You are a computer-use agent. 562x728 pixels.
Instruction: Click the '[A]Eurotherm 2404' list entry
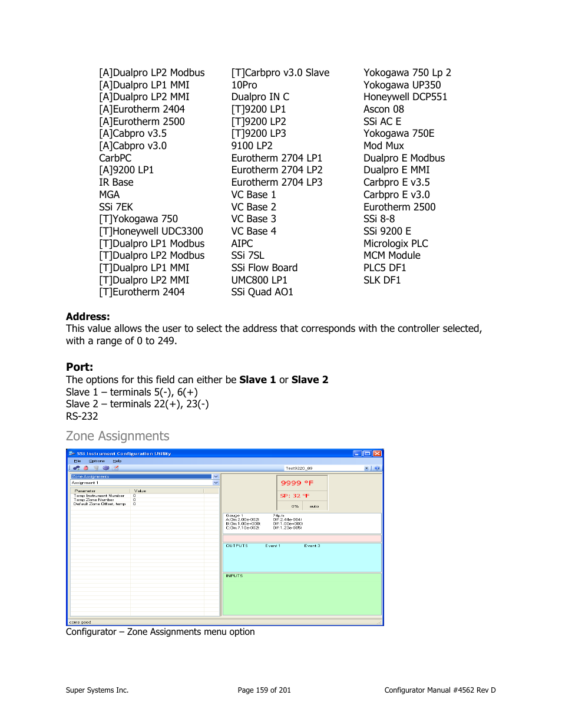(x=142, y=109)
